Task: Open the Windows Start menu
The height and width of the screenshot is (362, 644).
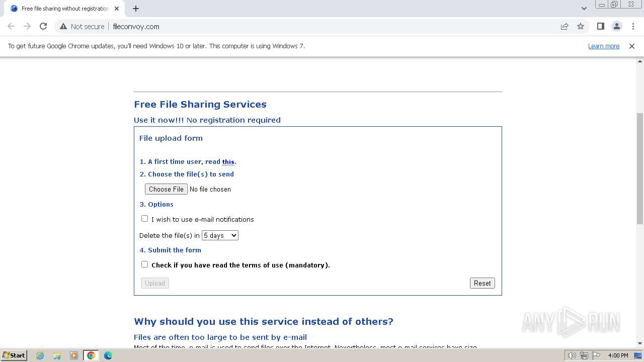Action: click(x=14, y=355)
